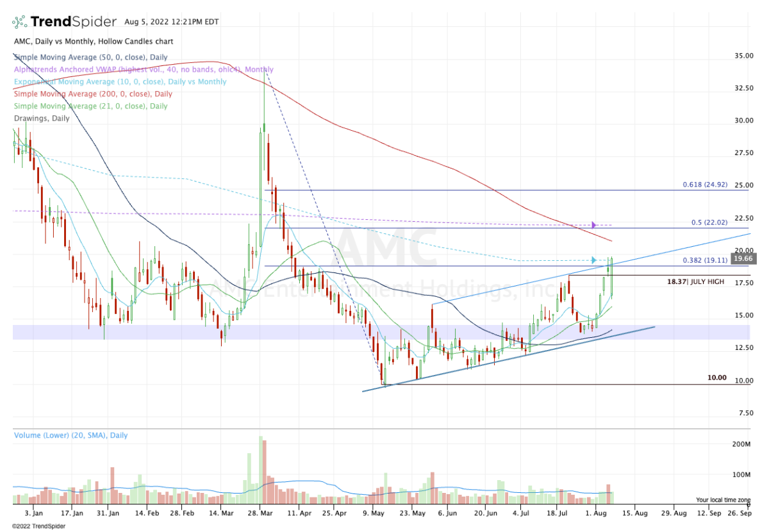Click the purple Anchored VWAP arrow marker
Viewport: 769px width, 532px height.
point(595,225)
